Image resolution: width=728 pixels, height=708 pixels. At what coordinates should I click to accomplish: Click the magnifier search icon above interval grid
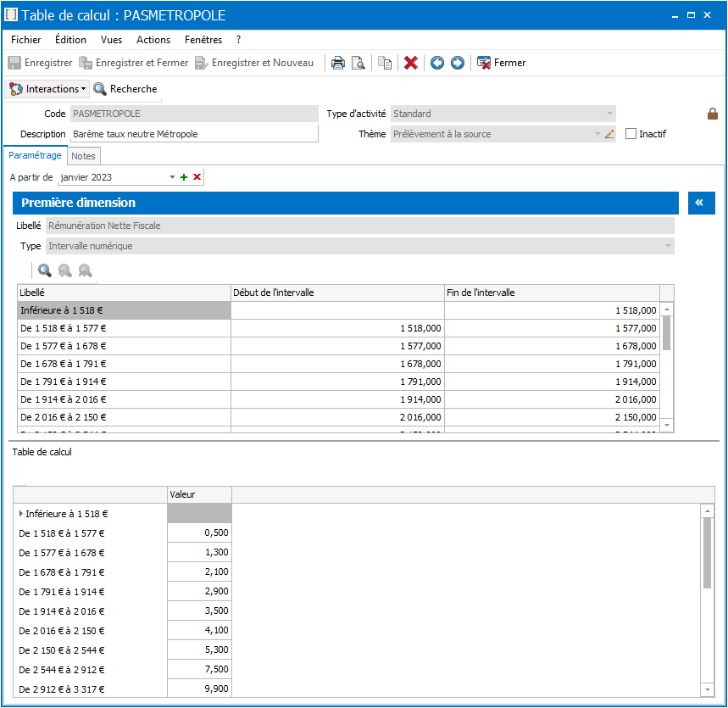click(x=45, y=270)
